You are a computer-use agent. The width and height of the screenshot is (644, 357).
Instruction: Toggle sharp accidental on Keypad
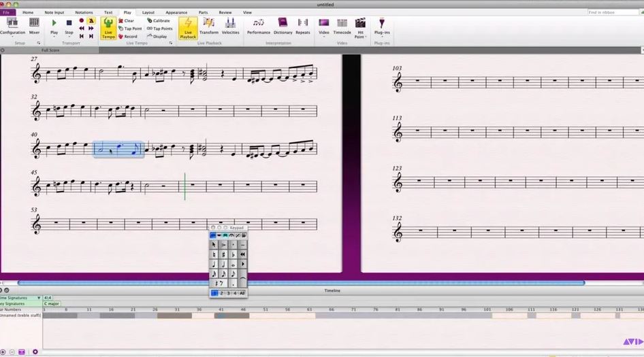223,254
